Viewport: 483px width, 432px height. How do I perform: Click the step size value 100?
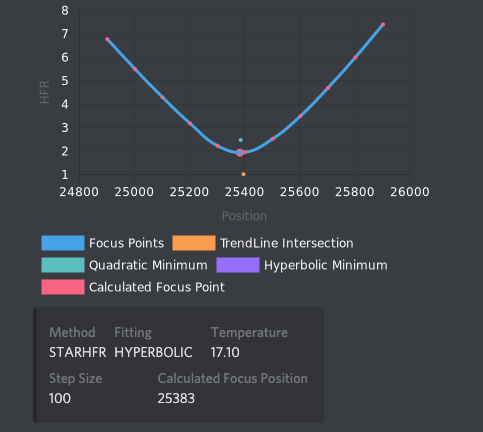click(x=60, y=398)
